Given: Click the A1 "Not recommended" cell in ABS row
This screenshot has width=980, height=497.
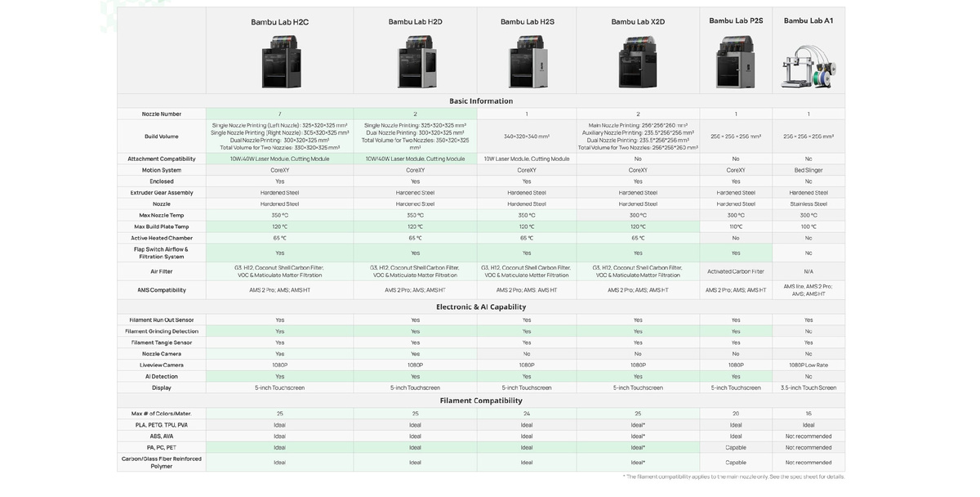Looking at the screenshot, I should [x=808, y=437].
